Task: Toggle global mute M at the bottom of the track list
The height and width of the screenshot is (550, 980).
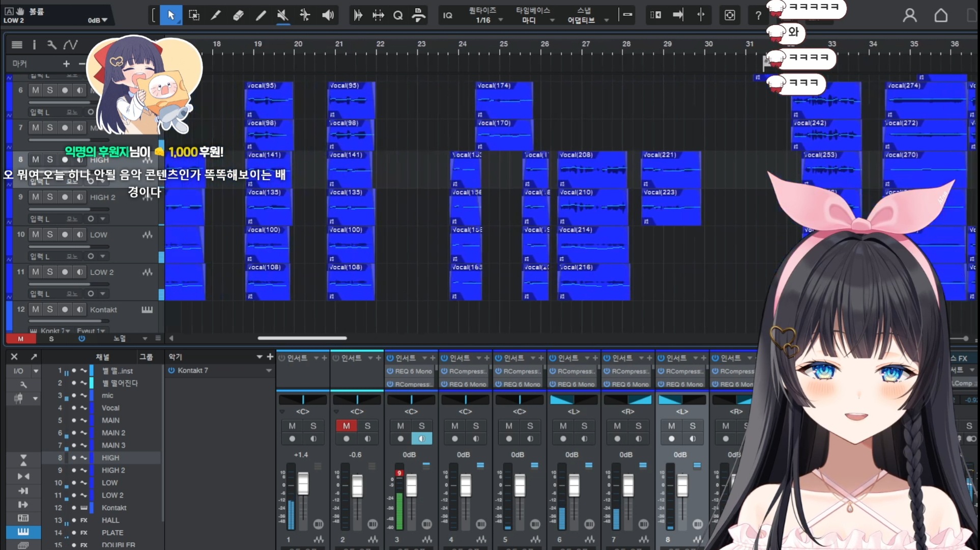Action: pyautogui.click(x=20, y=339)
